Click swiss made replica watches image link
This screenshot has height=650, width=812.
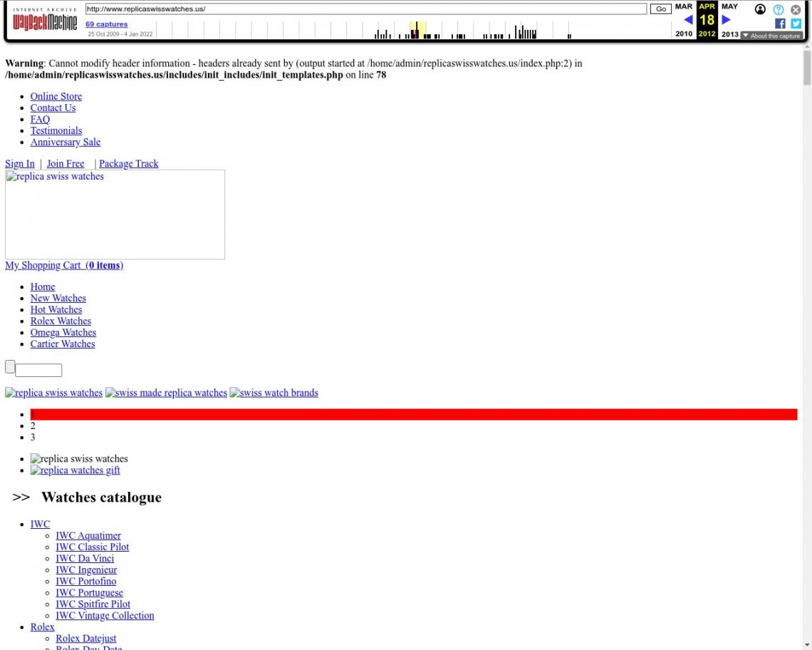point(166,393)
